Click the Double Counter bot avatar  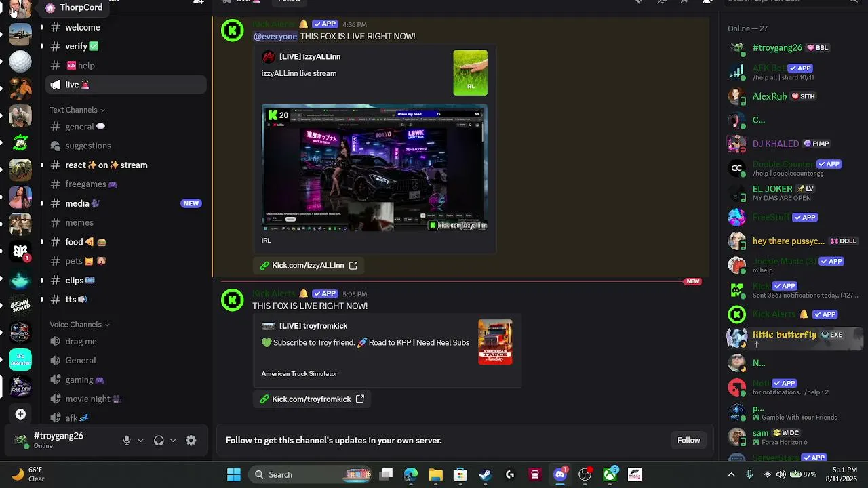737,168
